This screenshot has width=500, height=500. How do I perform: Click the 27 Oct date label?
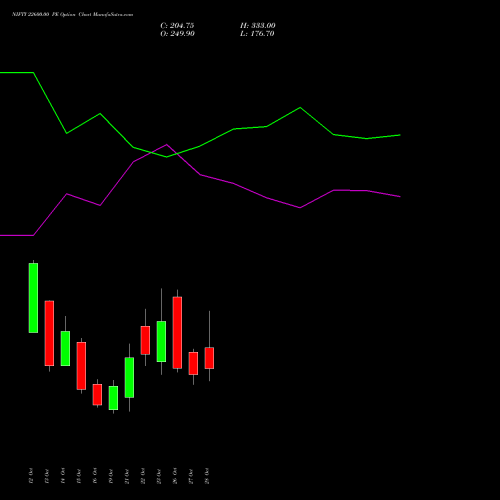click(191, 476)
